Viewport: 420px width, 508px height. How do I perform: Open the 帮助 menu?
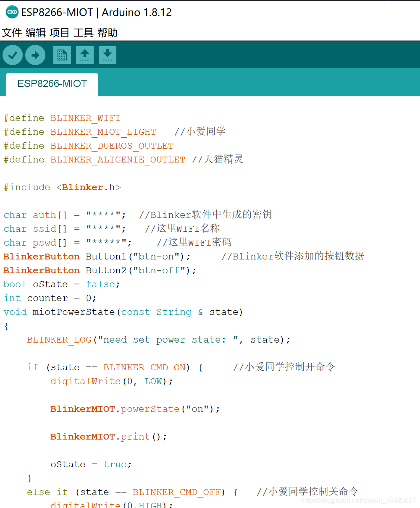(x=108, y=33)
